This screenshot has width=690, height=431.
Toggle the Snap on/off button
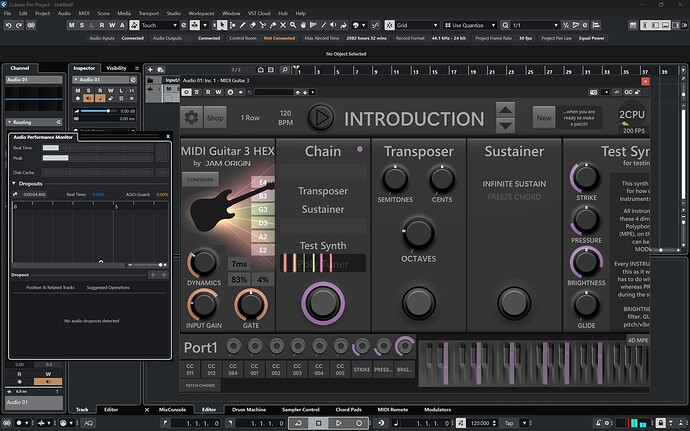[x=389, y=26]
